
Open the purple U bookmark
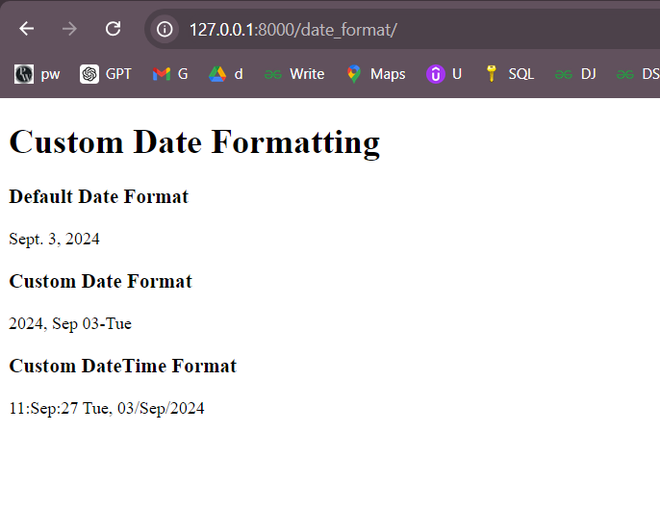(444, 74)
